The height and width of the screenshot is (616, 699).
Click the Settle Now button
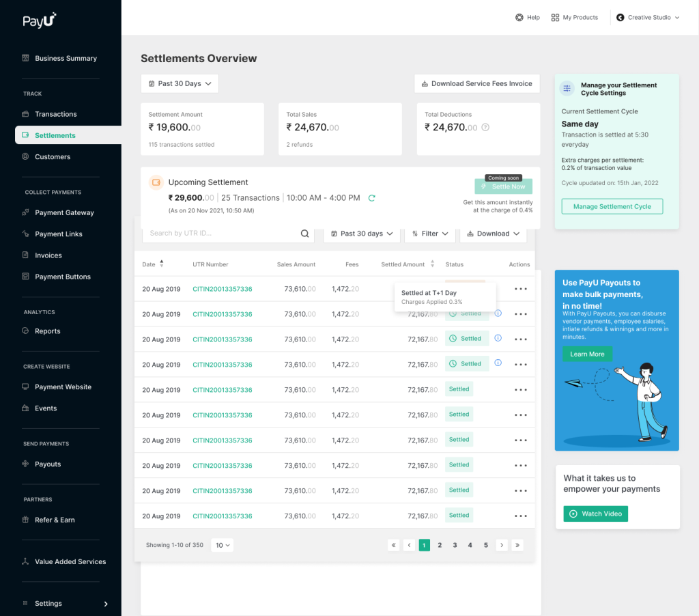pyautogui.click(x=503, y=186)
